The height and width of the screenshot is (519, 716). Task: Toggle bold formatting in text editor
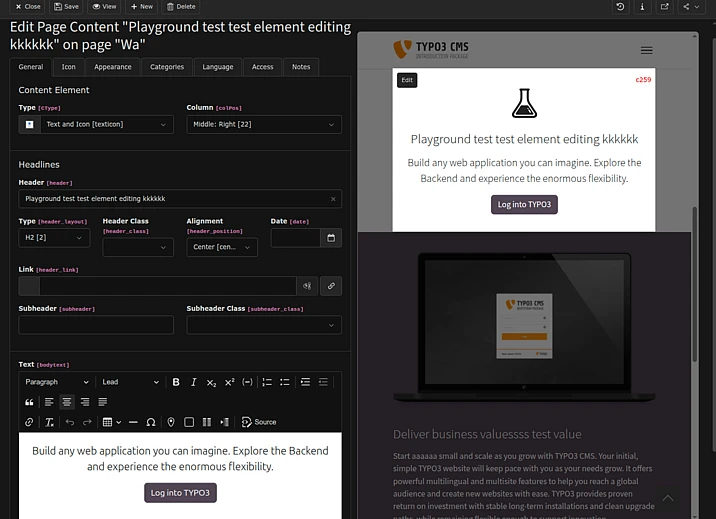click(176, 382)
